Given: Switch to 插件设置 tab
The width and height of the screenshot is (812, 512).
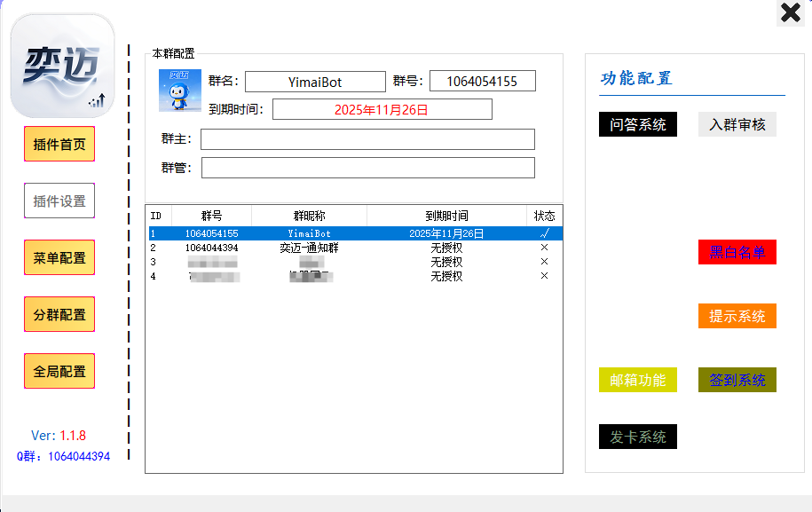Looking at the screenshot, I should (x=59, y=201).
